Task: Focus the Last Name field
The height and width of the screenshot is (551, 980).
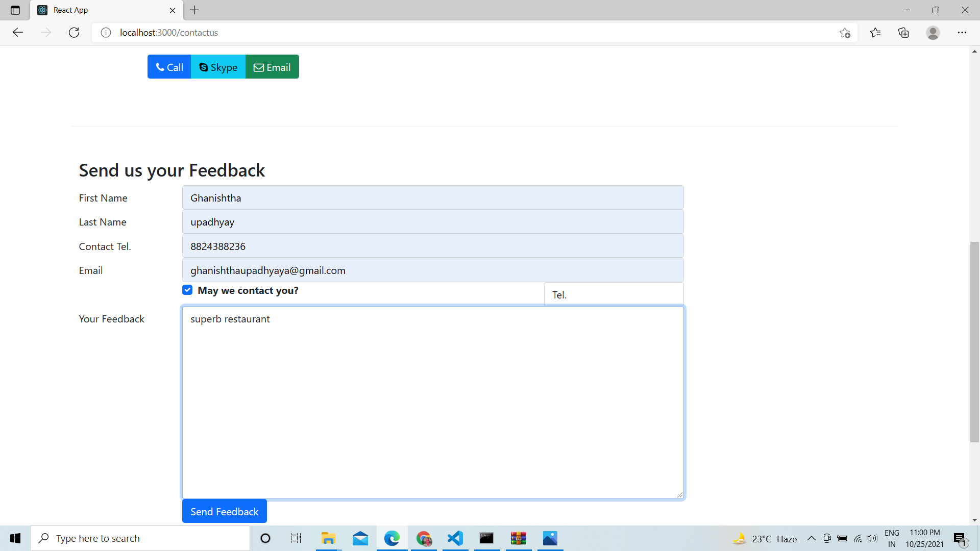Action: 433,222
